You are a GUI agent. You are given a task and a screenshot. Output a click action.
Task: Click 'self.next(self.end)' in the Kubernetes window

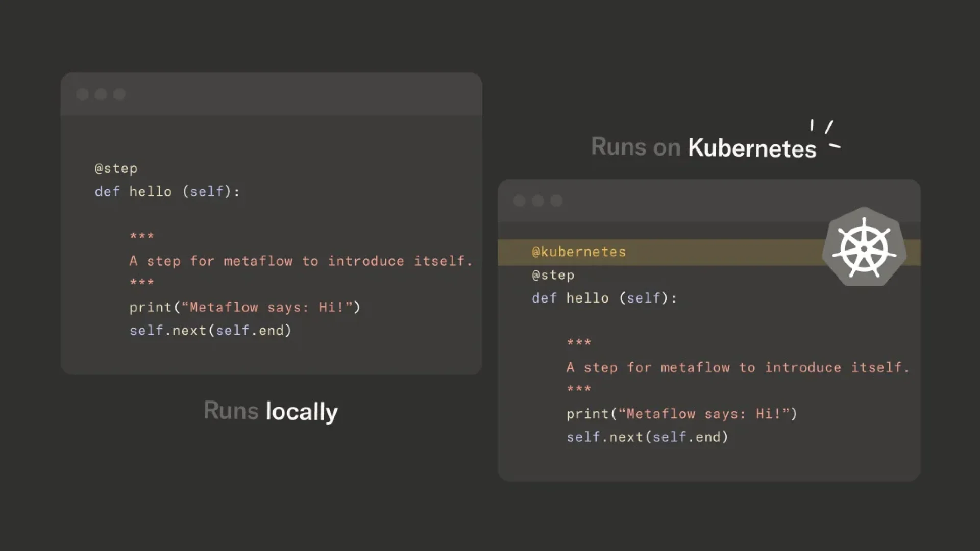pos(647,437)
